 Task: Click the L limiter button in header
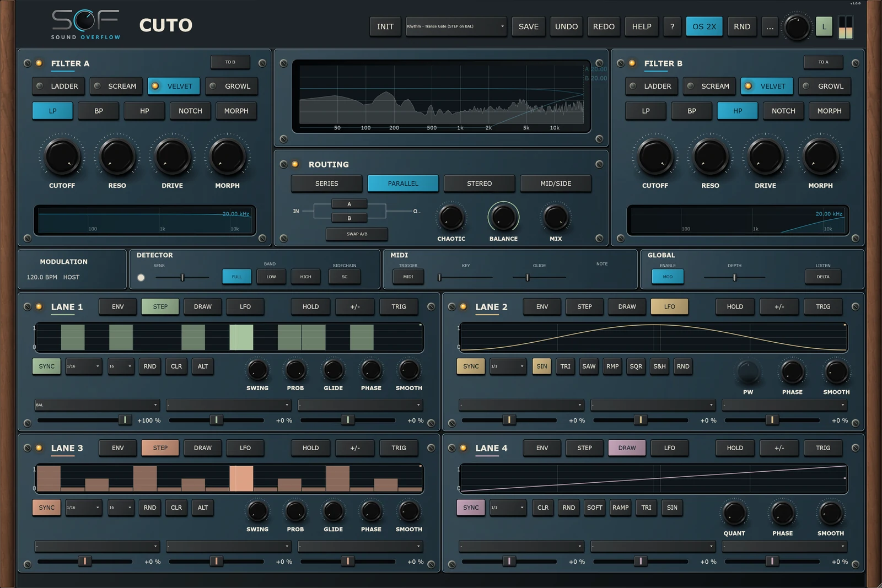click(824, 26)
